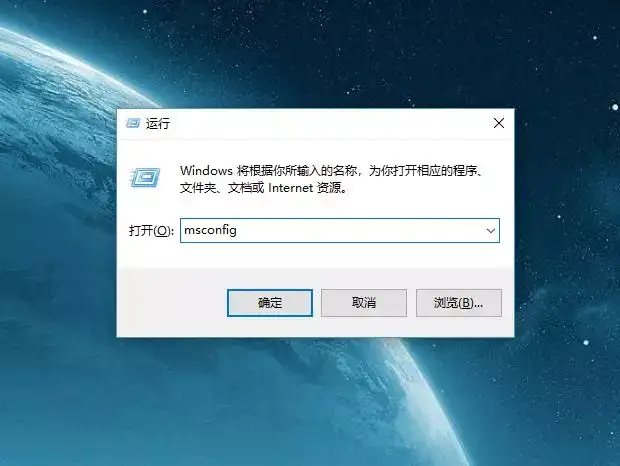Click the gray footer area left of 确定
The width and height of the screenshot is (620, 466).
pyautogui.click(x=172, y=303)
